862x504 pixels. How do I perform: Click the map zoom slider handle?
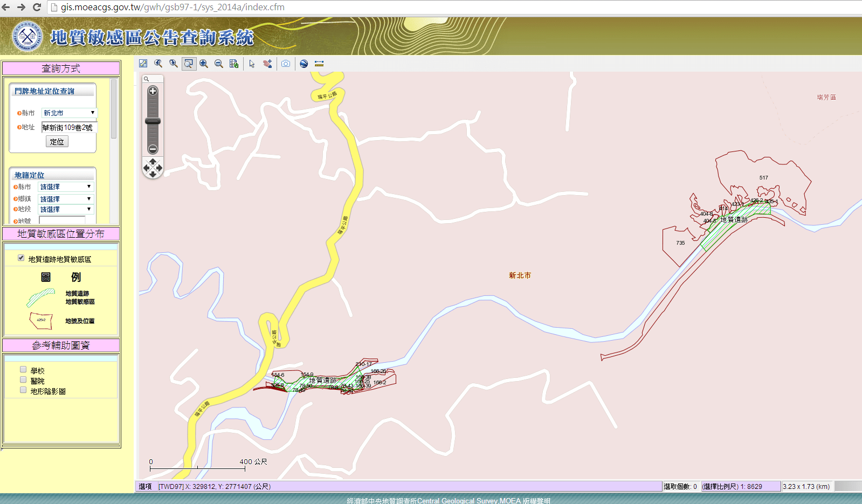point(153,121)
